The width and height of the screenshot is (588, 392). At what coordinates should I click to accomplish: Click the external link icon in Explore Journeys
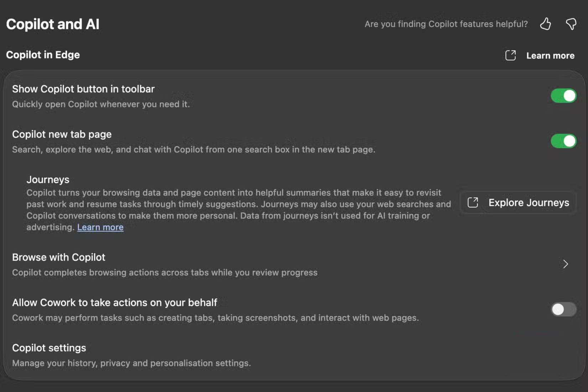[x=473, y=202]
